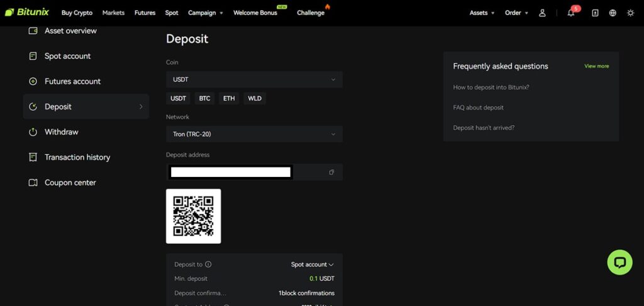Click the Deposit QR code
Screen dimensions: 644x306
pyautogui.click(x=194, y=217)
